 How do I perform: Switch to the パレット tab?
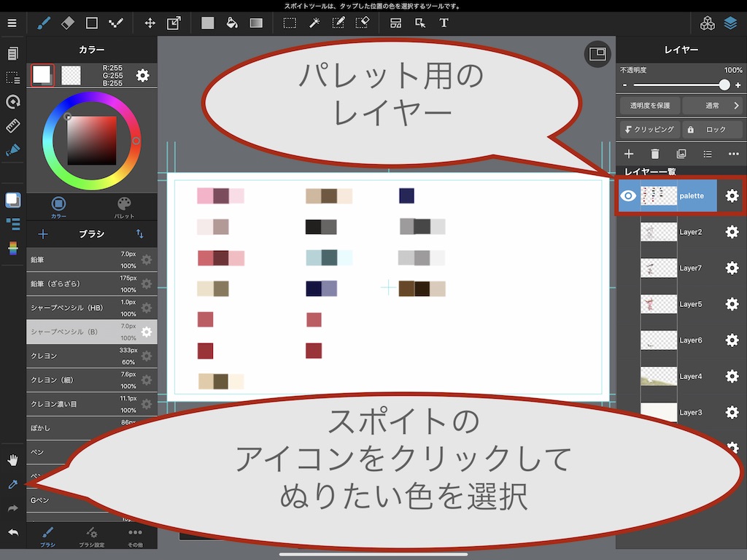tap(124, 207)
